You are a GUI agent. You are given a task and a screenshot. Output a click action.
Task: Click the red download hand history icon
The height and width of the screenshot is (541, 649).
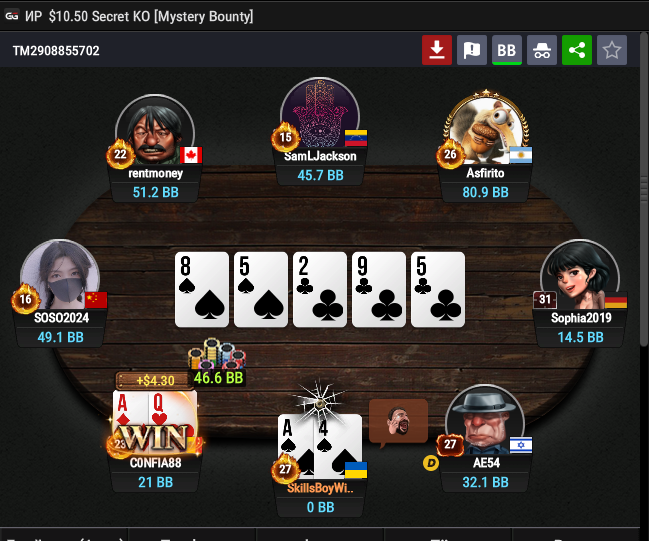point(437,50)
